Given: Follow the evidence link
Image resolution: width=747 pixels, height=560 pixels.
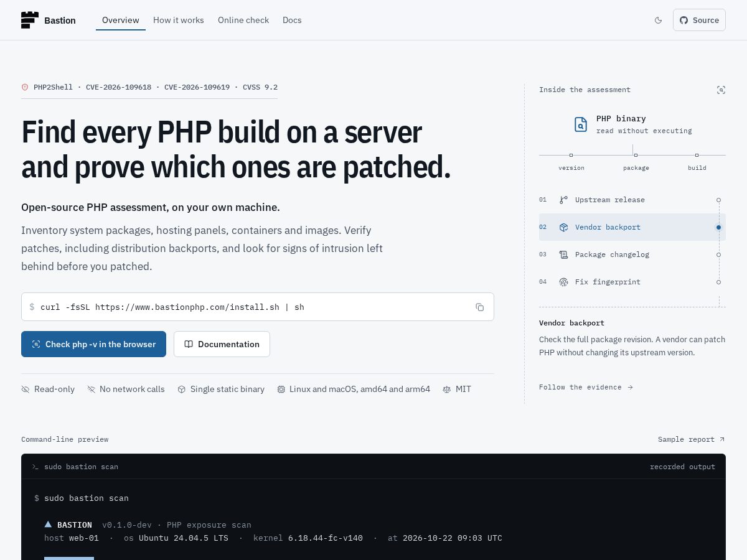Looking at the screenshot, I should 586,387.
